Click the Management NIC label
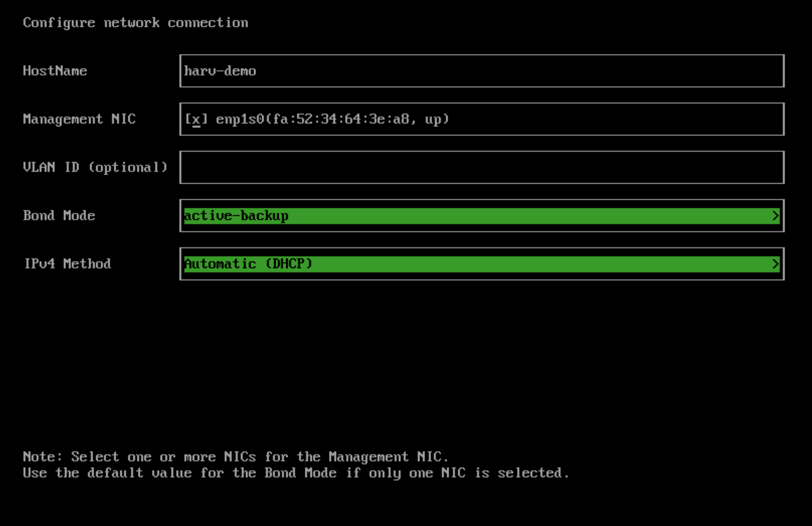Screen dimensions: 812x526 click(x=79, y=119)
